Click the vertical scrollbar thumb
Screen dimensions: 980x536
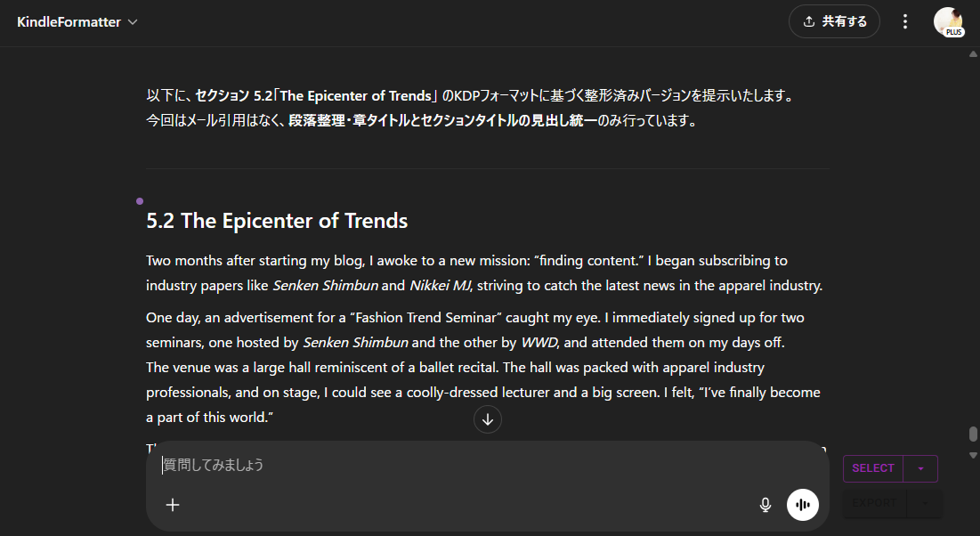(x=973, y=434)
